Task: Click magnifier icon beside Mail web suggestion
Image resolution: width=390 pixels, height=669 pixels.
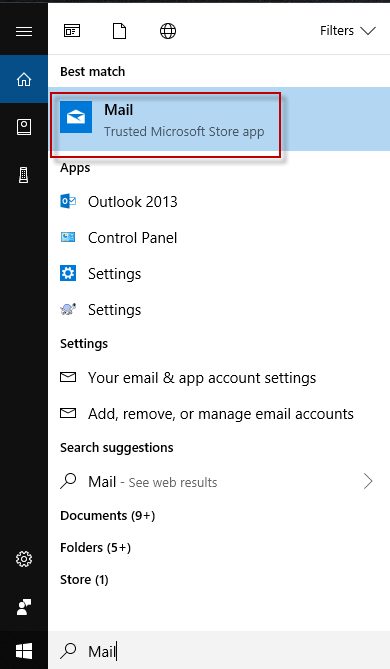Action: point(68,481)
